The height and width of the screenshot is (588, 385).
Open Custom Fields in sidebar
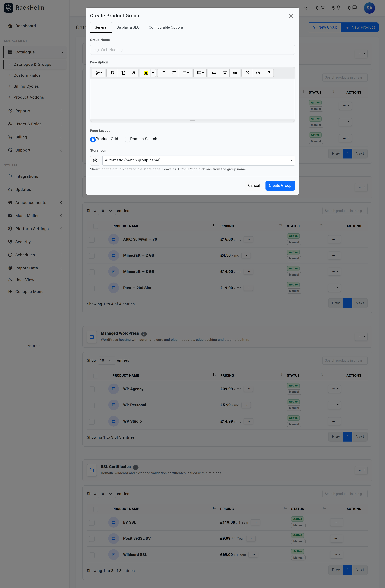[27, 75]
